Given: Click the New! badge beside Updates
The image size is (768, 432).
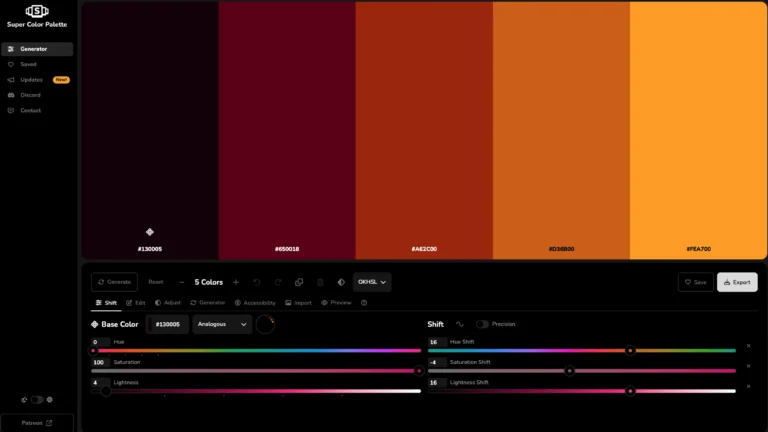Looking at the screenshot, I should pos(61,80).
